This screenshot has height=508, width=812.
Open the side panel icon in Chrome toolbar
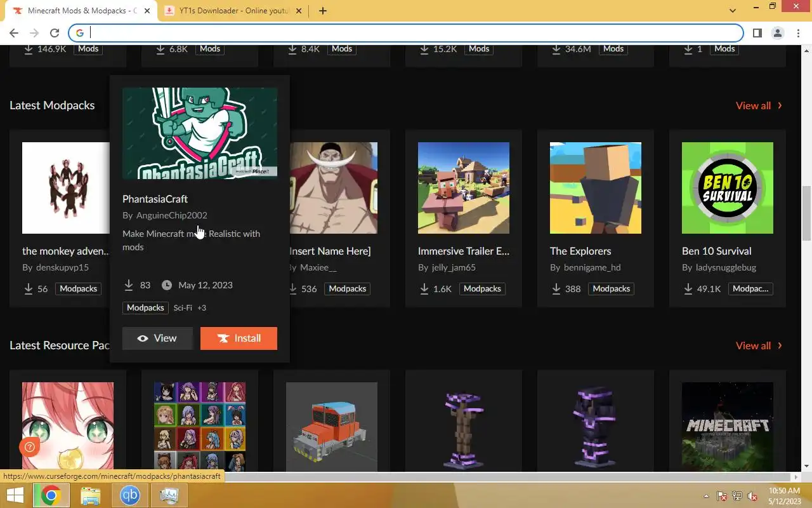click(757, 33)
